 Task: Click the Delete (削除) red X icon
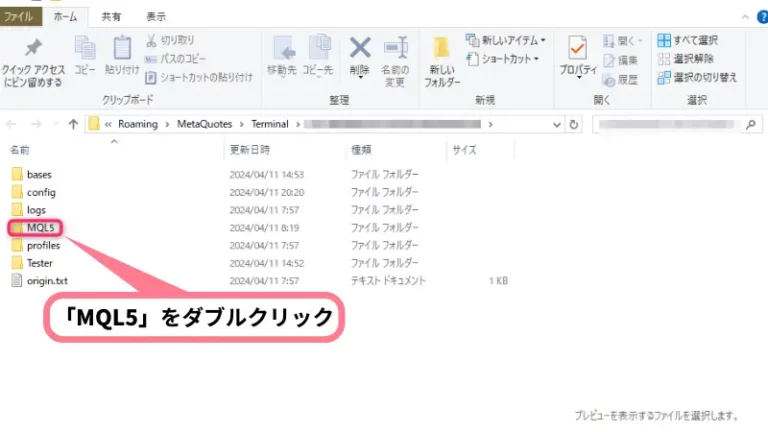[360, 49]
